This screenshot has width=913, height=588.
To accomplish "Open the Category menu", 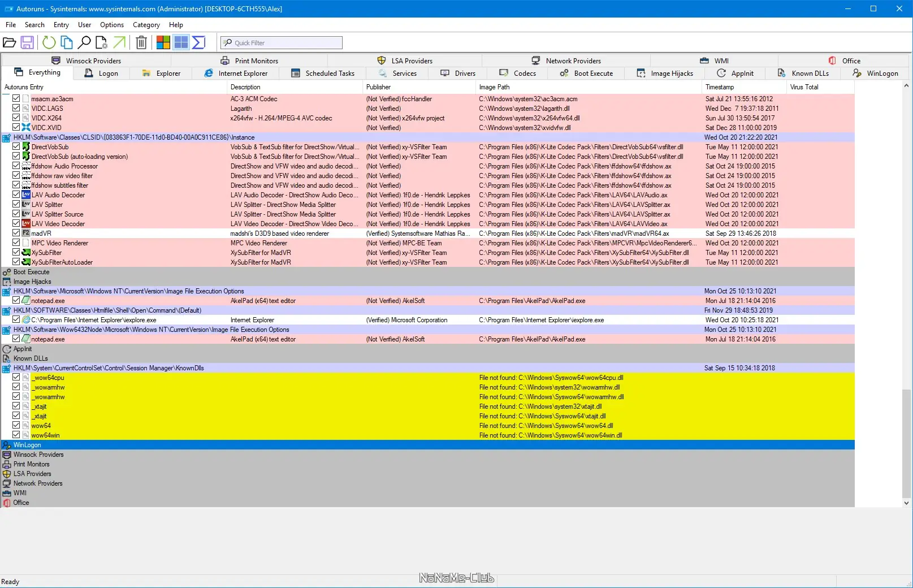I will pyautogui.click(x=146, y=25).
